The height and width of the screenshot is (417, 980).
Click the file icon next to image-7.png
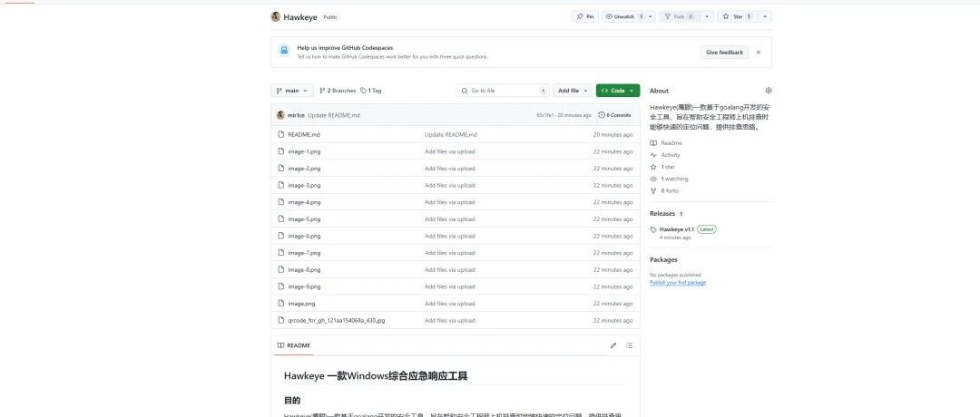[281, 253]
